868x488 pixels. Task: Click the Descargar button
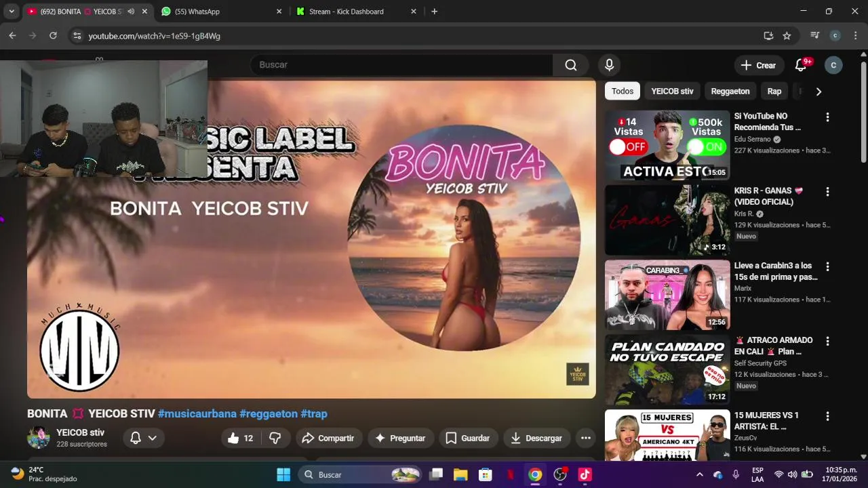536,439
